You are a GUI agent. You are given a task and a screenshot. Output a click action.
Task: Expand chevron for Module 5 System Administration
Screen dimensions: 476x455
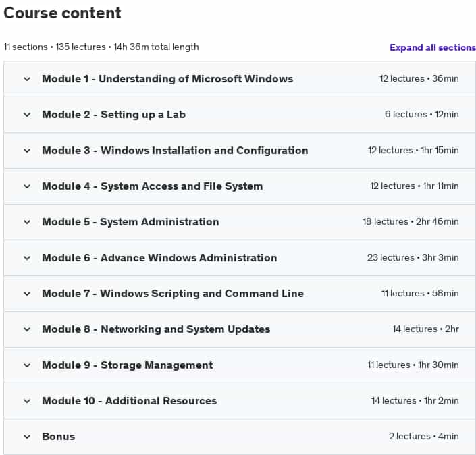coord(27,222)
